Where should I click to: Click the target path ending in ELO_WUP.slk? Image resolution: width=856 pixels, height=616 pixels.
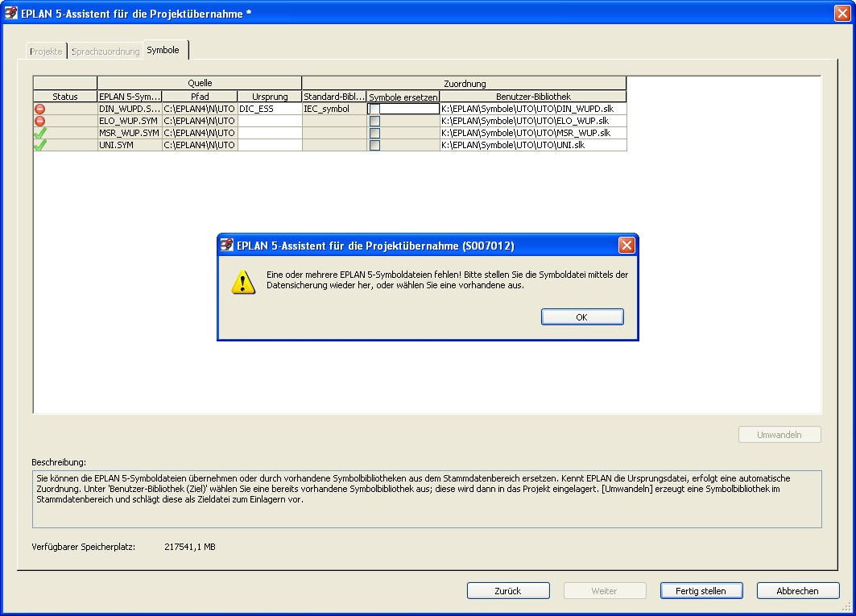pos(533,121)
